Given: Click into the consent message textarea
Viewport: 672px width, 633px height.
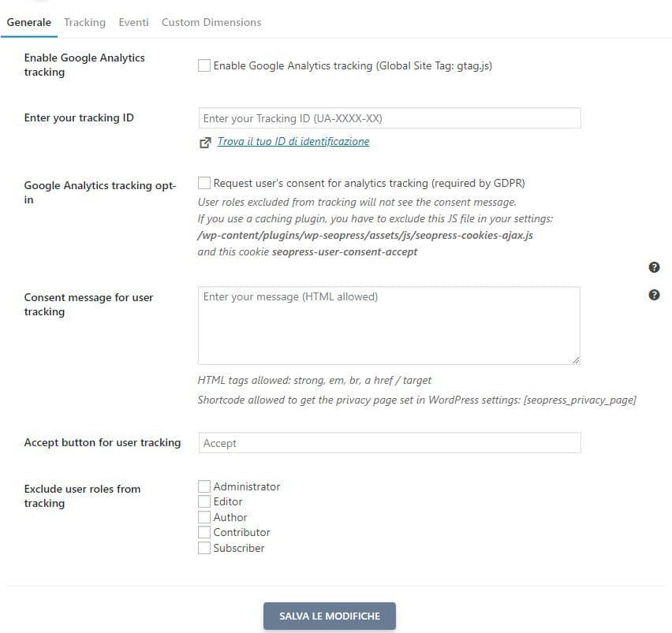Looking at the screenshot, I should 389,326.
